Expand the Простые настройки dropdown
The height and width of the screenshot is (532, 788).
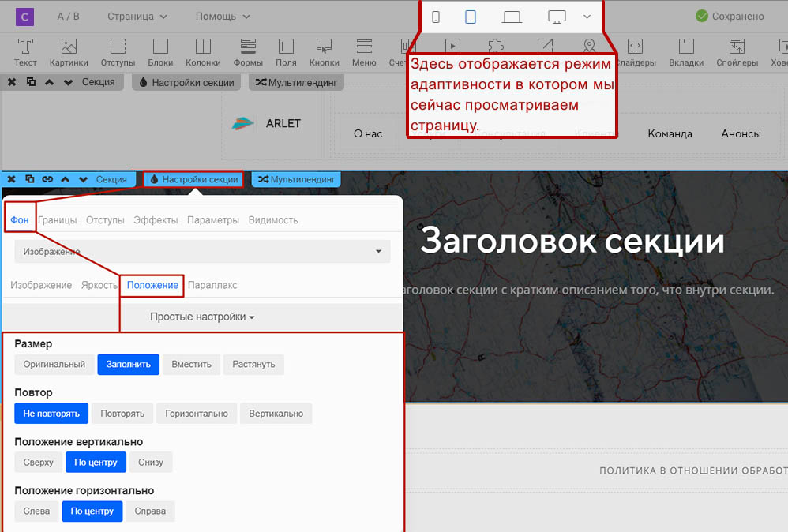202,317
